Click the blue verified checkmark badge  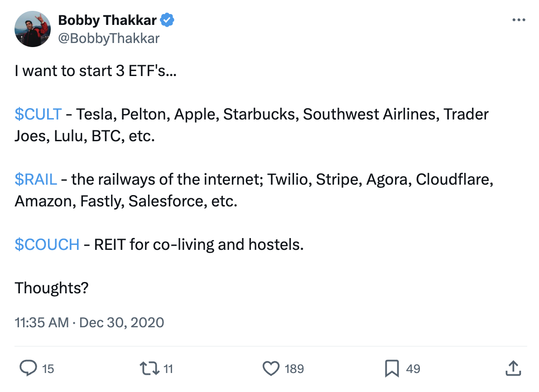(x=168, y=20)
